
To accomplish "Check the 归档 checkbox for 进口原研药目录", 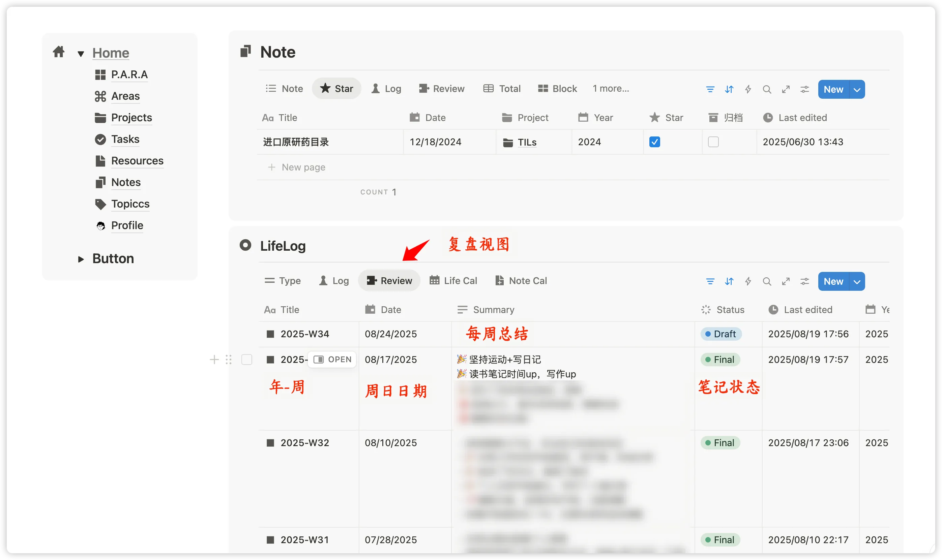I will click(713, 142).
